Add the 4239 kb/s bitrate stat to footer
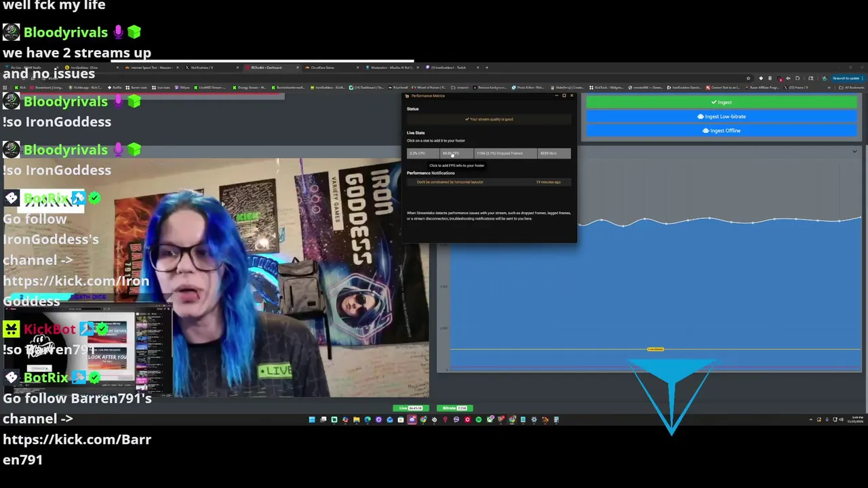 point(554,153)
